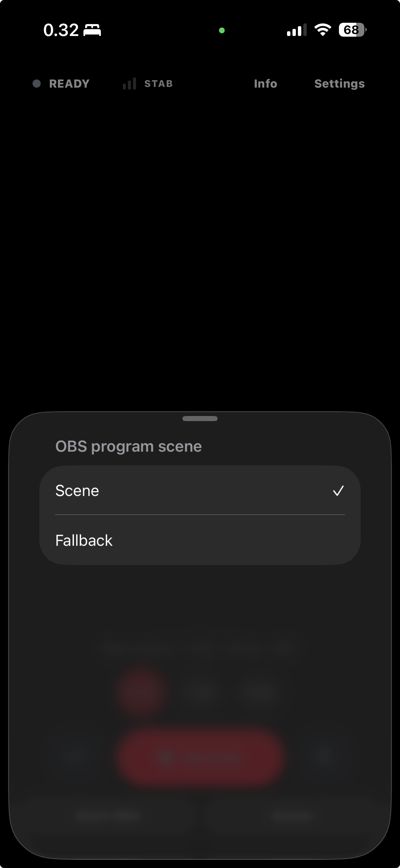This screenshot has height=868, width=400.
Task: Tap the sheet grabber handle
Action: [x=200, y=418]
